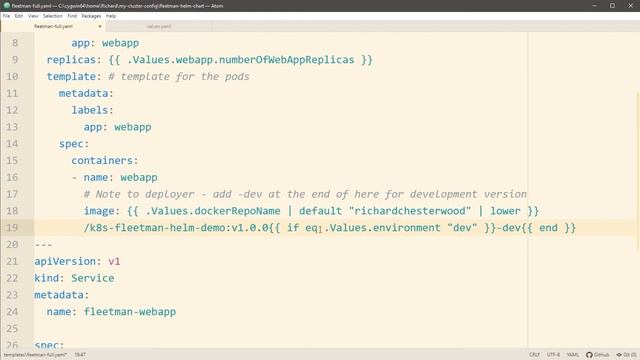Open the Packages menu

point(91,16)
